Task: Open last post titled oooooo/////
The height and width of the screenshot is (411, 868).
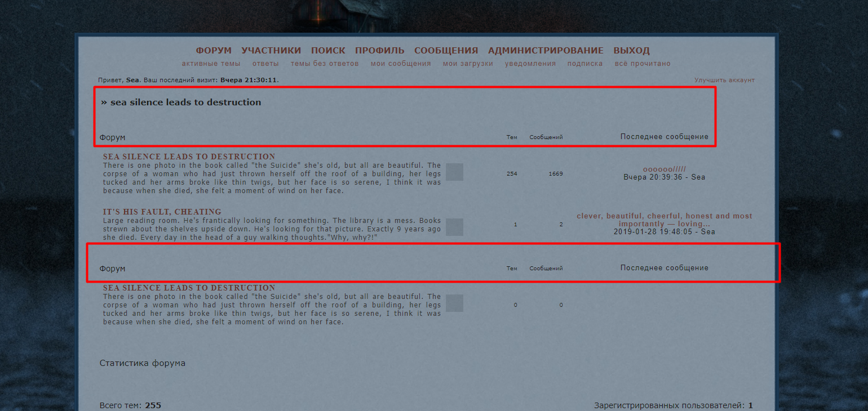Action: 664,169
